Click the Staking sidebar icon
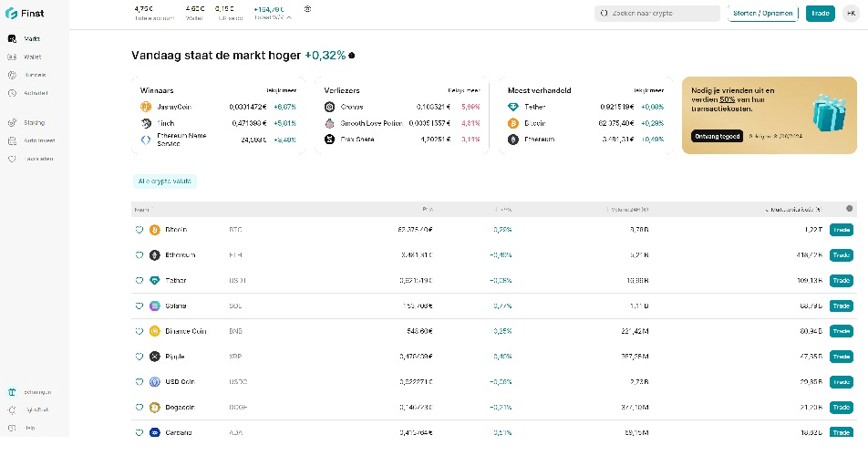The image size is (868, 456). click(12, 122)
